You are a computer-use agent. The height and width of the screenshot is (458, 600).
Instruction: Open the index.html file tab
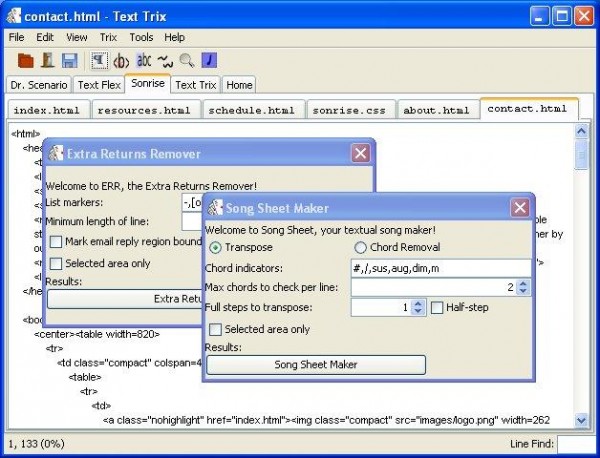click(47, 111)
